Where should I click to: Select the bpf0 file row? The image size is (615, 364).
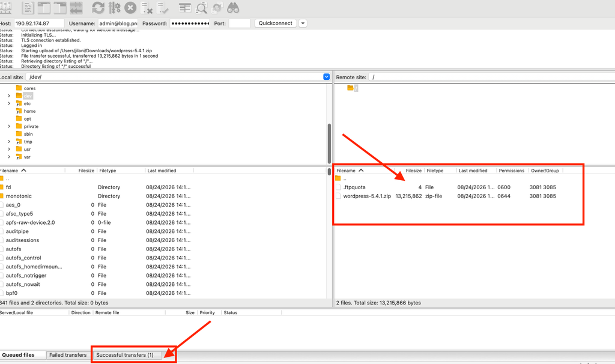163,293
